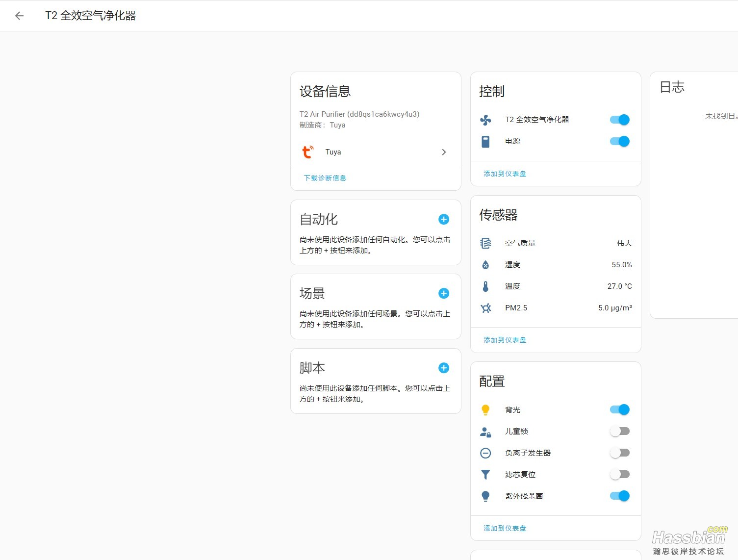Click the page title T2 全效空气净化器

point(90,16)
